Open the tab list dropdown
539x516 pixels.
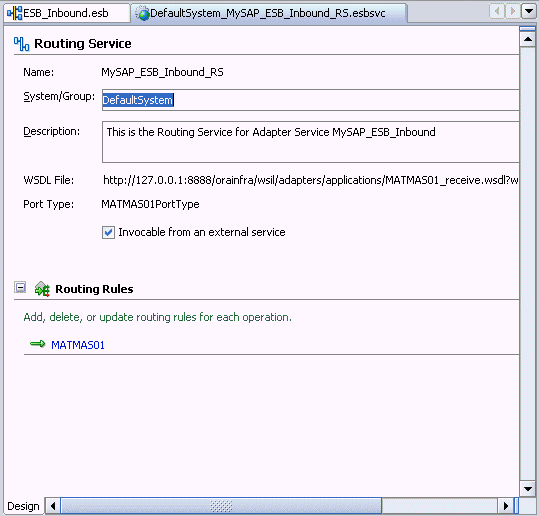[x=528, y=11]
